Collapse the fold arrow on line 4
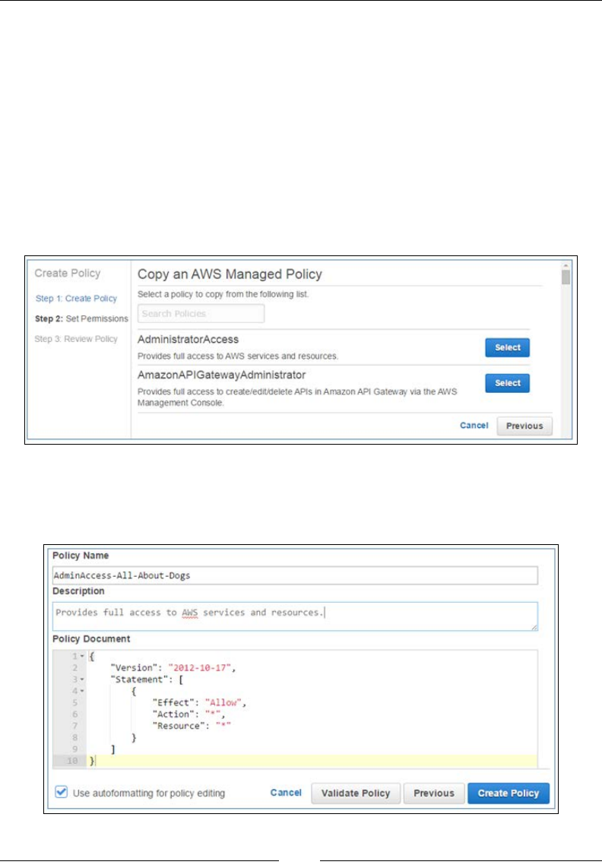The height and width of the screenshot is (868, 602). coord(81,691)
